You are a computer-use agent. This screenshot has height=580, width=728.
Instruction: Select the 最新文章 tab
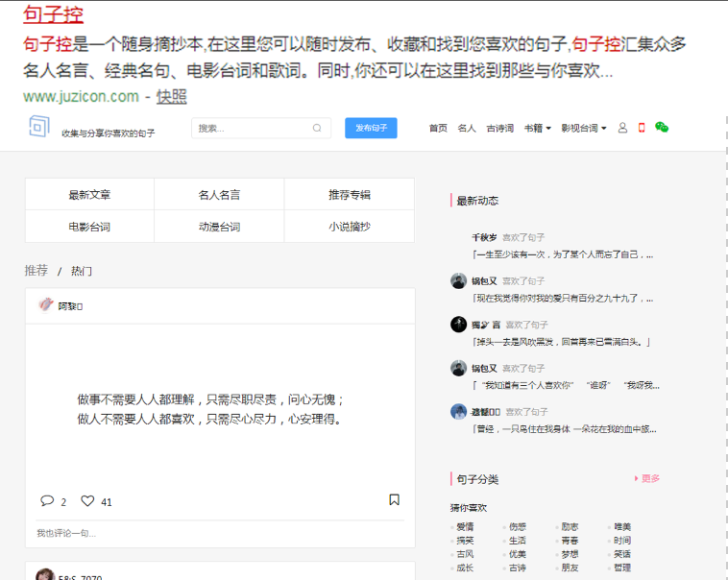click(x=89, y=195)
